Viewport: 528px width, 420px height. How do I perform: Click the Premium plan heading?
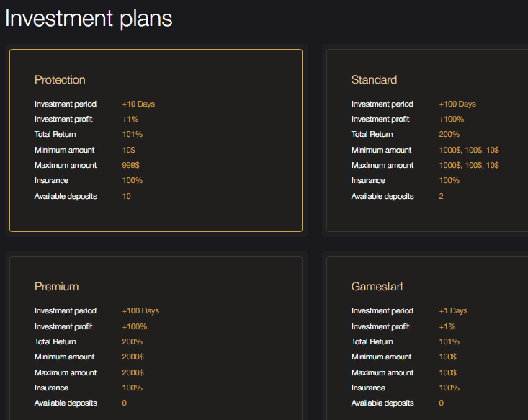pyautogui.click(x=57, y=287)
